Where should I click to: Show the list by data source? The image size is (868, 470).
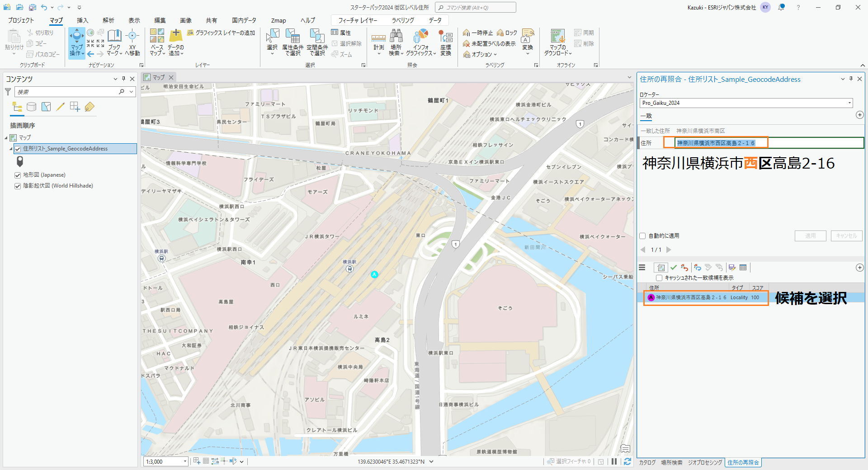31,107
